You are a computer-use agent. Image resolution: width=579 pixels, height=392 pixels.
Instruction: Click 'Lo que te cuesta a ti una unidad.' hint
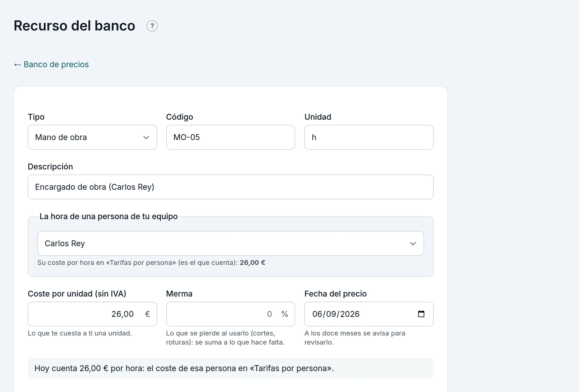[80, 333]
